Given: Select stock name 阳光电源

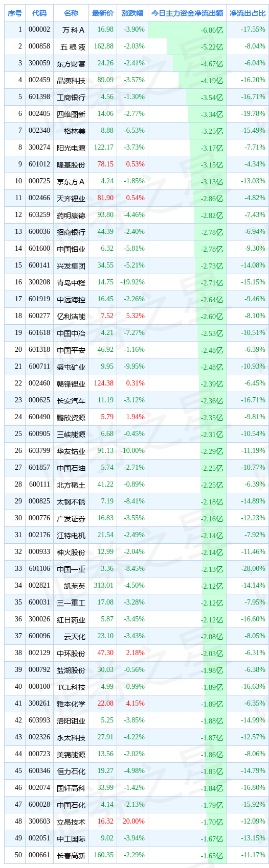Looking at the screenshot, I should tap(71, 148).
